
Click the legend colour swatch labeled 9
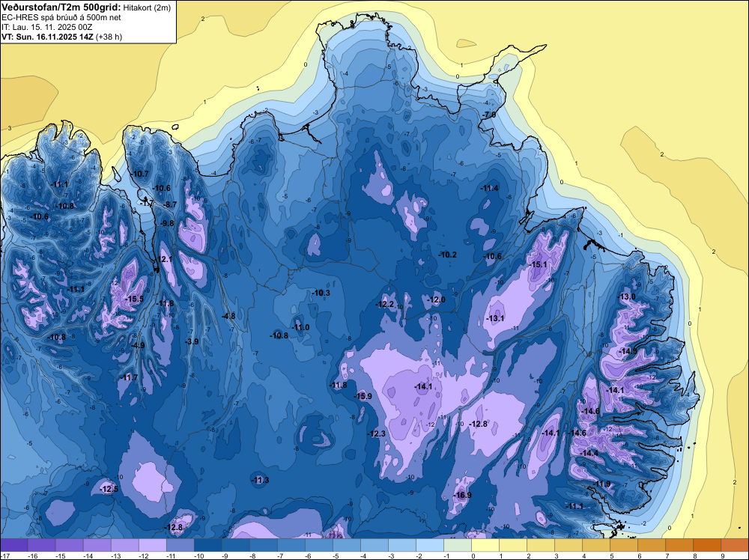tap(735, 545)
